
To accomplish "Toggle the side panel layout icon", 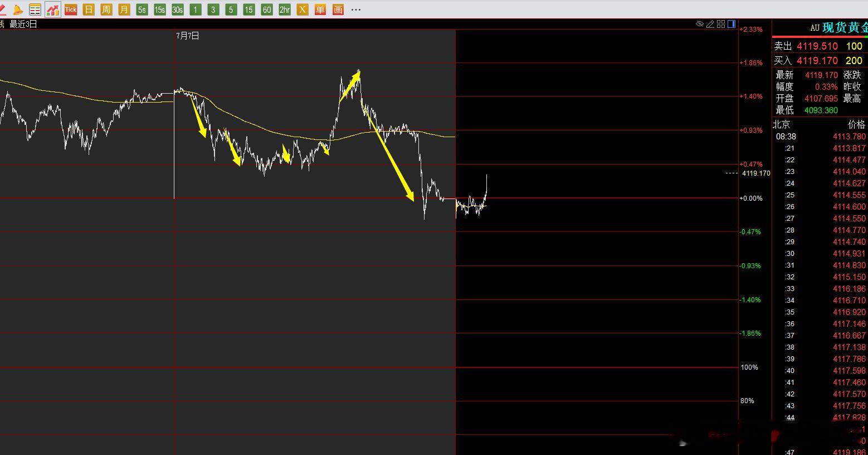I will [732, 24].
